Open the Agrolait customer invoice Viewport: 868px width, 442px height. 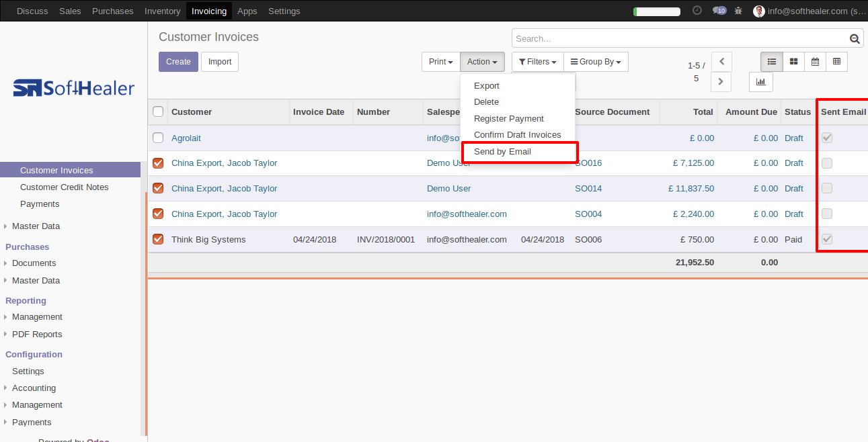click(x=186, y=138)
